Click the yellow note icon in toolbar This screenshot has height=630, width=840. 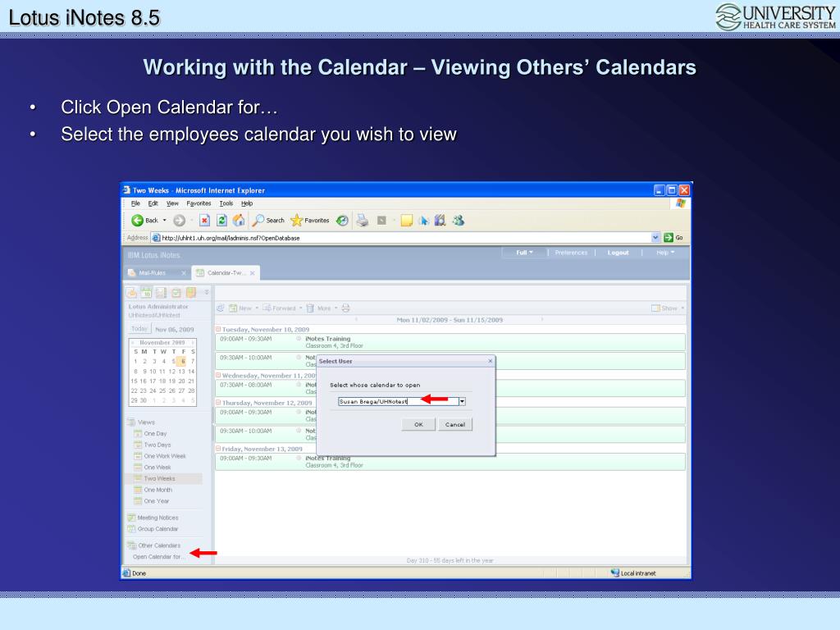(407, 220)
